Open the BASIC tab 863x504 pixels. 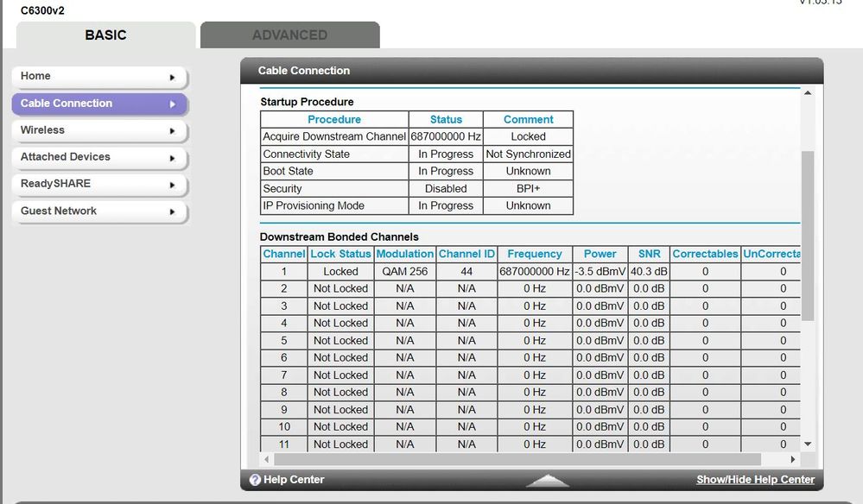[x=105, y=35]
